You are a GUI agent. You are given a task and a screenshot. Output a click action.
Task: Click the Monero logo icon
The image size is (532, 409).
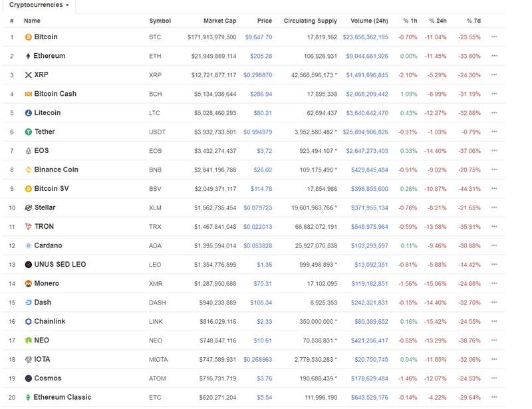27,283
